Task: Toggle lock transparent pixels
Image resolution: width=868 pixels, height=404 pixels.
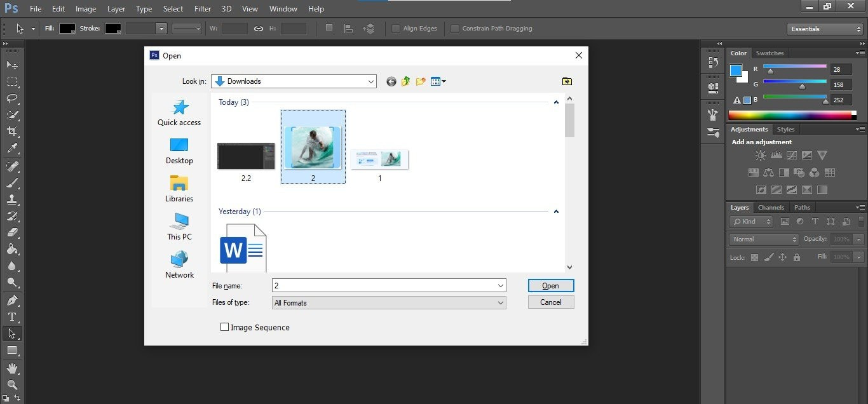Action: pyautogui.click(x=754, y=257)
